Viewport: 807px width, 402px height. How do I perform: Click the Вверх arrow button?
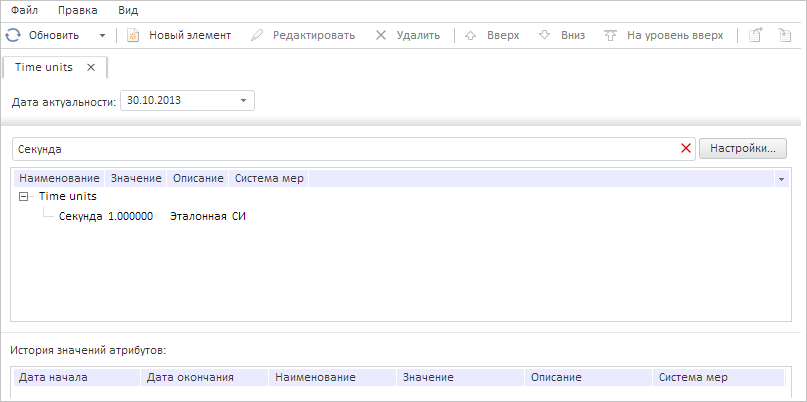(492, 35)
